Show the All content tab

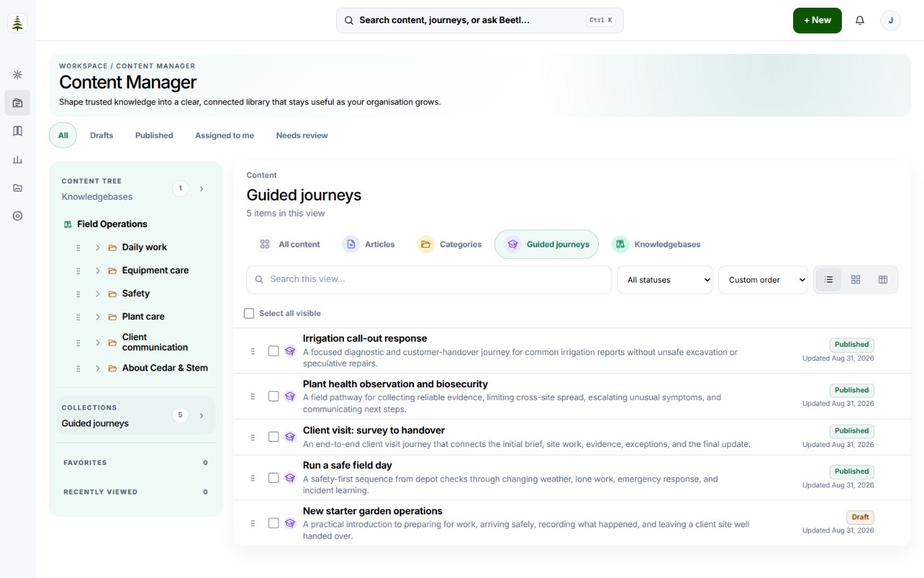[x=289, y=245]
